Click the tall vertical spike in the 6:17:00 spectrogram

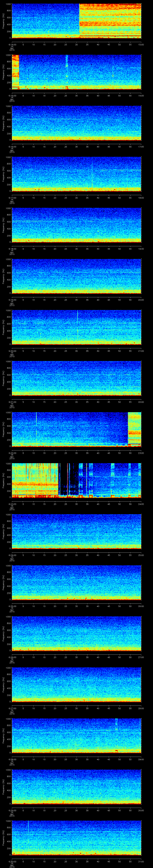coord(92,174)
